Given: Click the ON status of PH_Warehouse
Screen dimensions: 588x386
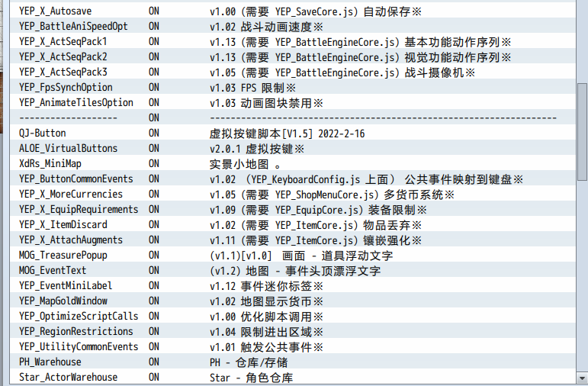Looking at the screenshot, I should point(154,362).
